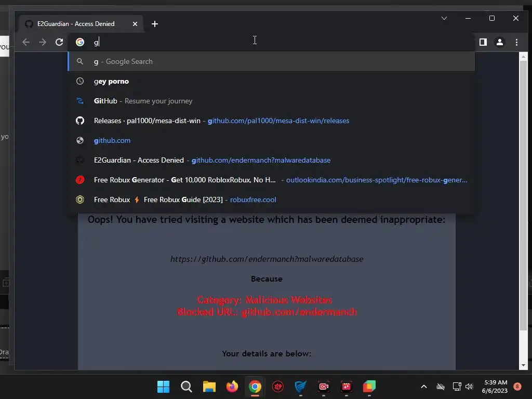Image resolution: width=532 pixels, height=399 pixels.
Task: Select the E2Guardian - Access Denied tab
Action: 82,24
